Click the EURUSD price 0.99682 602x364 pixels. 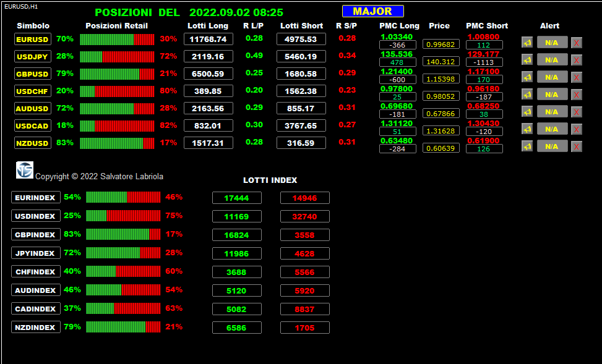point(441,44)
